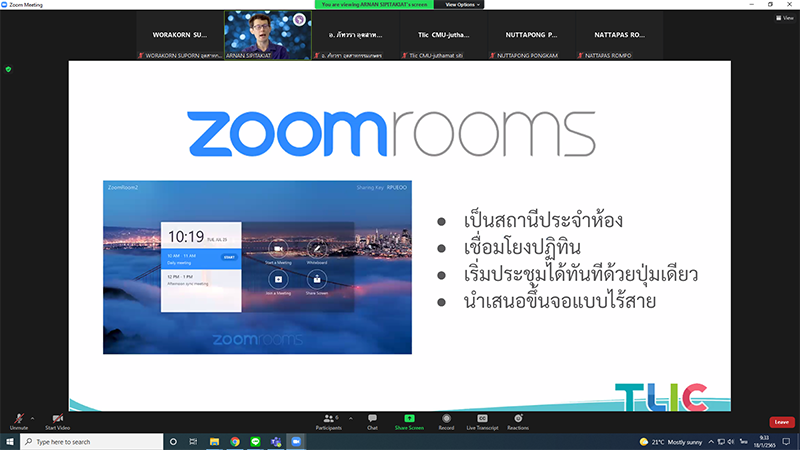Open Task View on the taskbar
The width and height of the screenshot is (800, 450).
193,441
